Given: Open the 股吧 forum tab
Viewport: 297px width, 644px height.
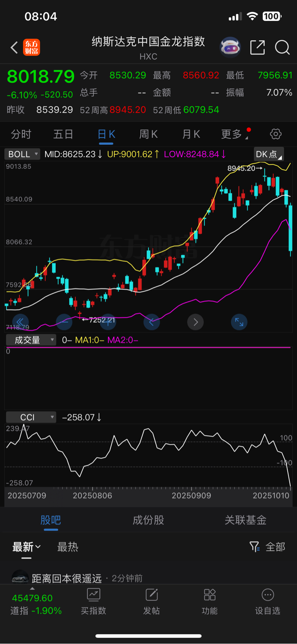Looking at the screenshot, I should tap(51, 520).
